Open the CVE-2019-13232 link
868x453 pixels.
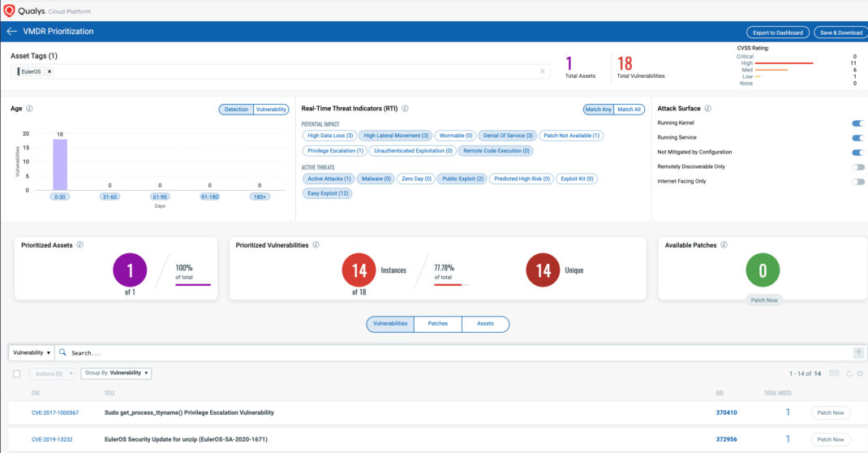coord(52,439)
